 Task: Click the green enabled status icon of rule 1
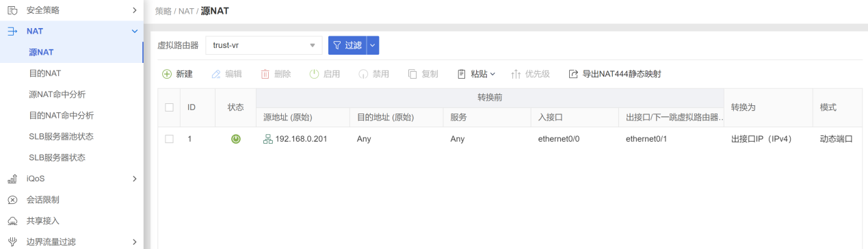coord(235,139)
